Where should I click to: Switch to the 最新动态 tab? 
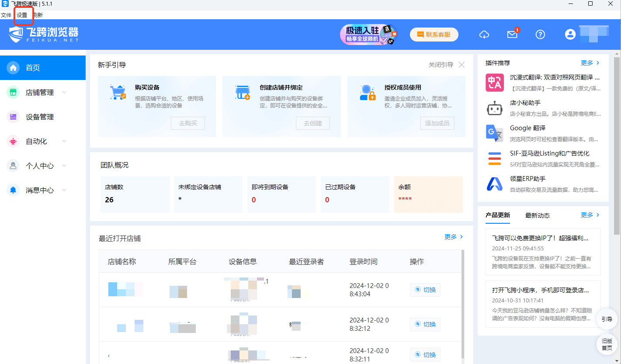pyautogui.click(x=537, y=215)
